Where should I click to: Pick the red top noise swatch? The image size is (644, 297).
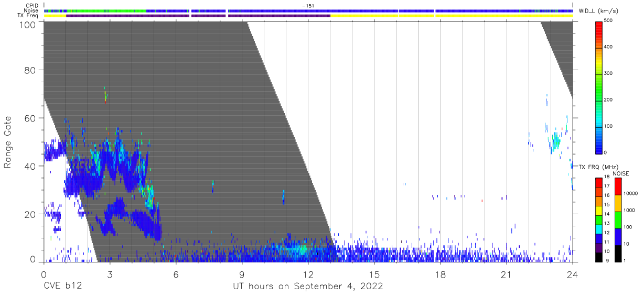tap(618, 186)
